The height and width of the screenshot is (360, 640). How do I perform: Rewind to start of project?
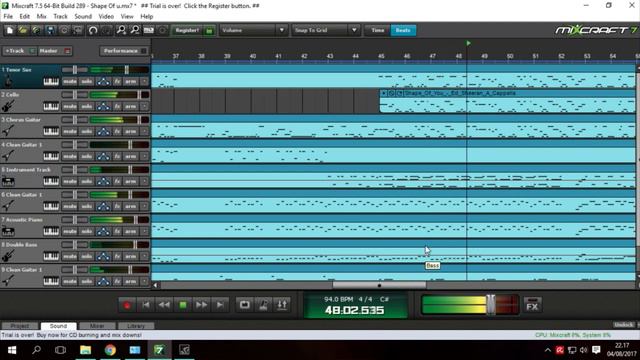146,305
